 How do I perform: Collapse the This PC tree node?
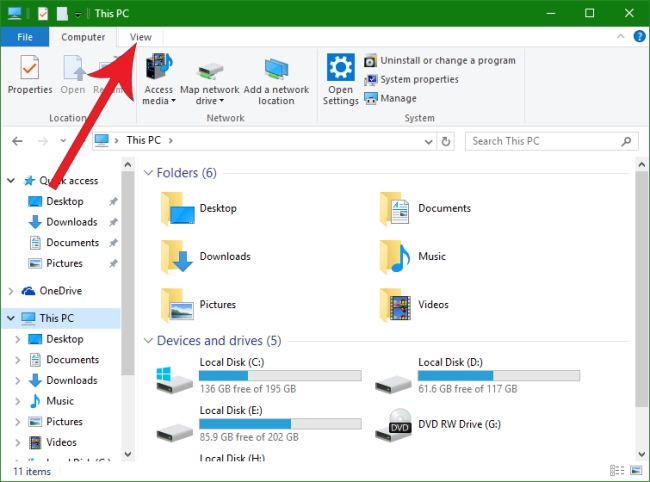pyautogui.click(x=11, y=318)
